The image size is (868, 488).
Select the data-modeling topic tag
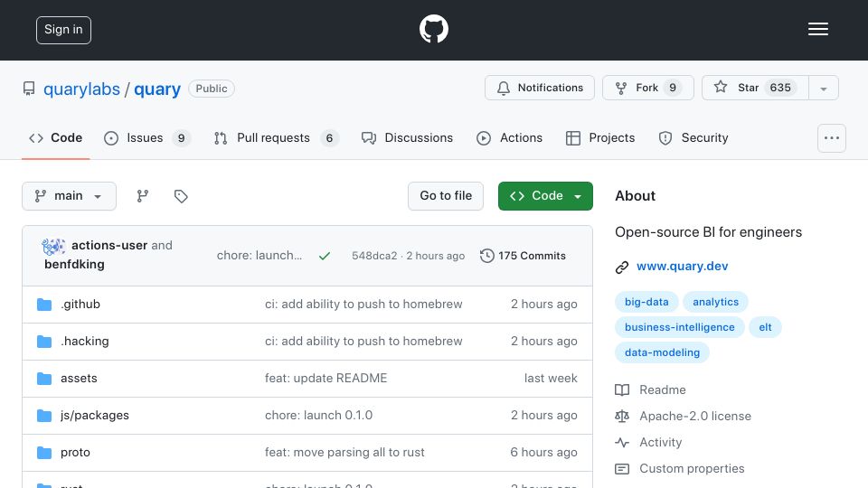coord(662,353)
